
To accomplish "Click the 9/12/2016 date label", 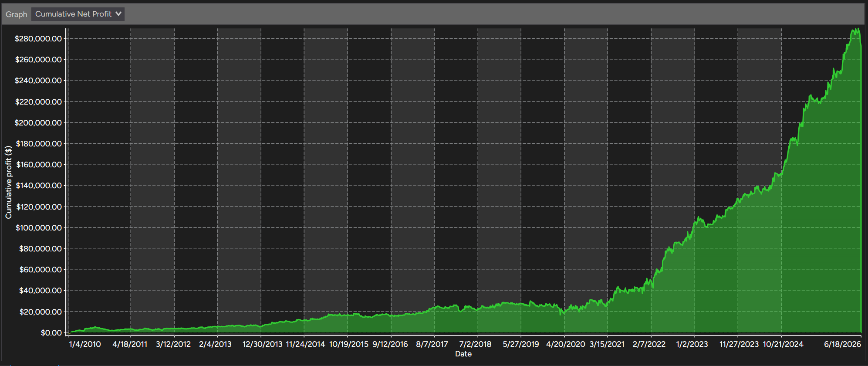I will tap(390, 344).
